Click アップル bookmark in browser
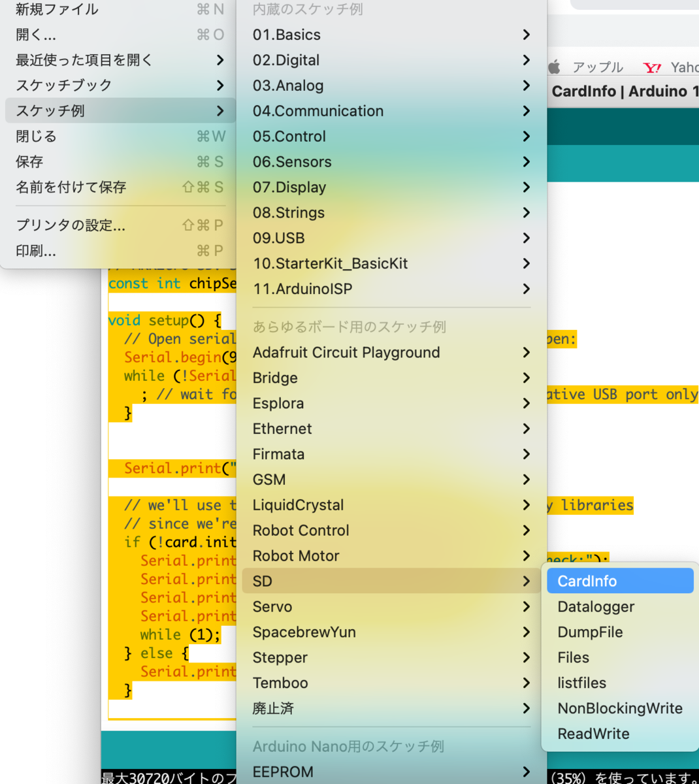 tap(587, 67)
